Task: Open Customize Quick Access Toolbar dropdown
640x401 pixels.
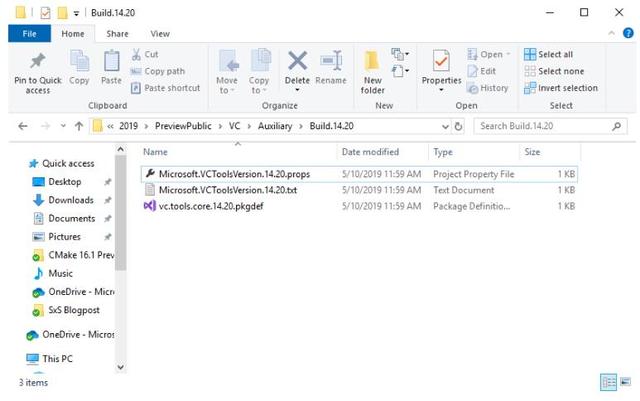Action: coord(76,13)
